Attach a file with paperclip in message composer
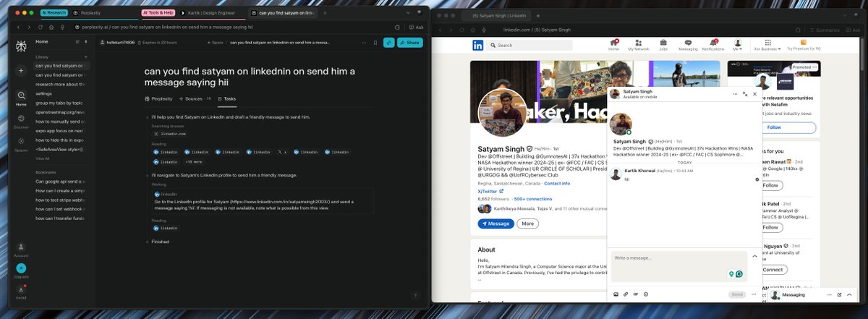Image resolution: width=868 pixels, height=319 pixels. coord(626,294)
